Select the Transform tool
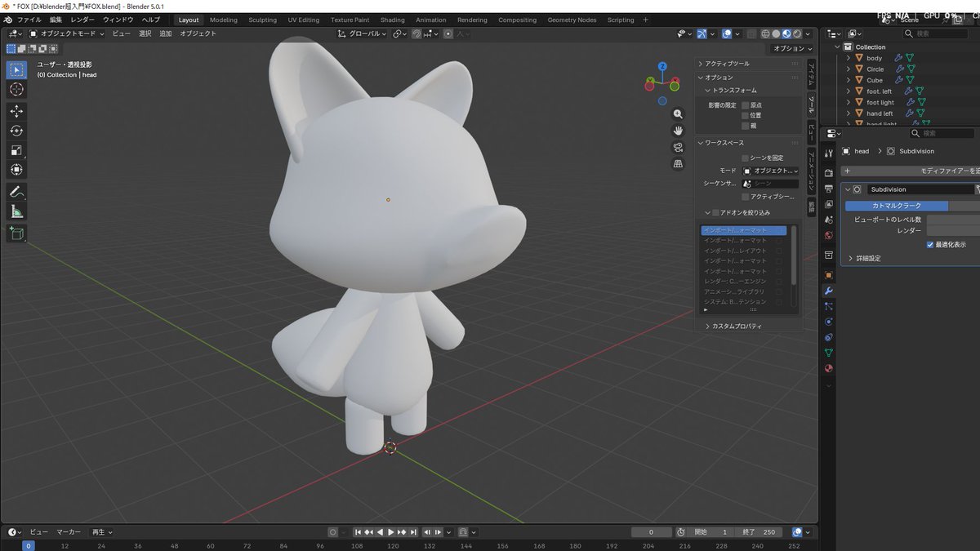Screen dimensions: 980x551 pyautogui.click(x=17, y=170)
